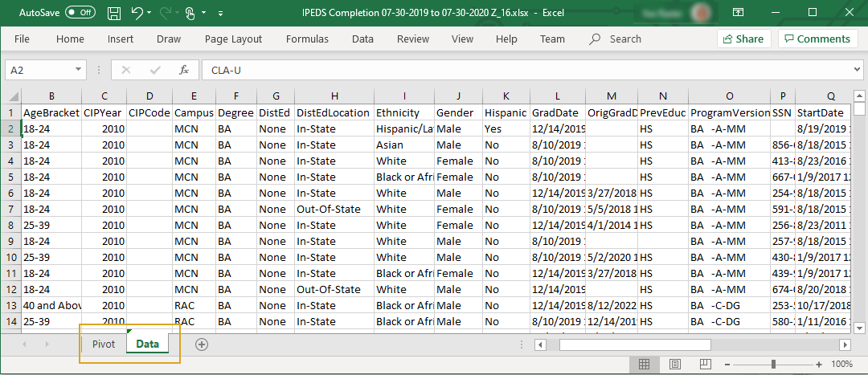Switch to the Pivot sheet tab
The height and width of the screenshot is (375, 868).
104,344
